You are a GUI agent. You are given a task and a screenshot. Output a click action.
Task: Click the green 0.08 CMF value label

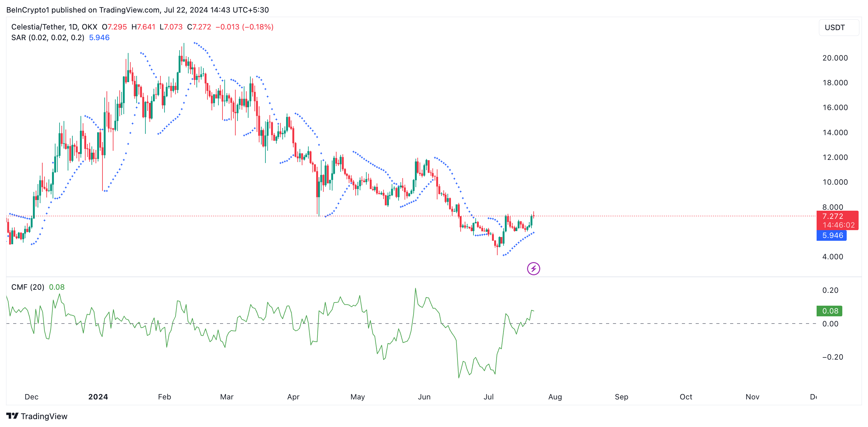(829, 311)
